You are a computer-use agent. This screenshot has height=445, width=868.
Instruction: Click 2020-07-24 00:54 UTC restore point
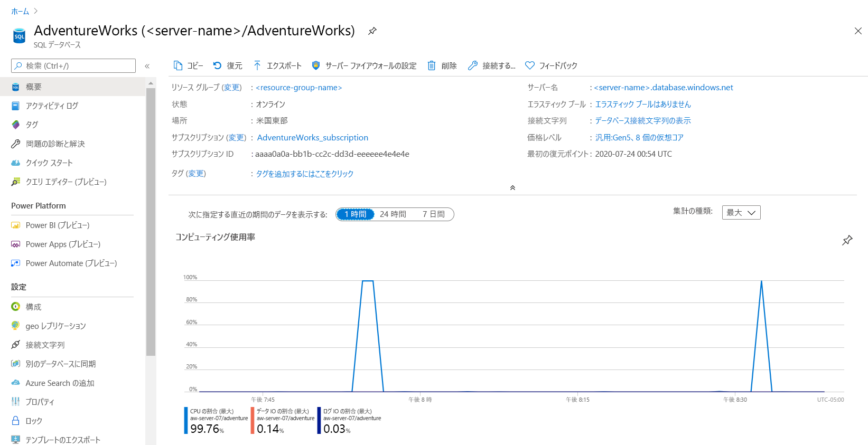pyautogui.click(x=633, y=154)
